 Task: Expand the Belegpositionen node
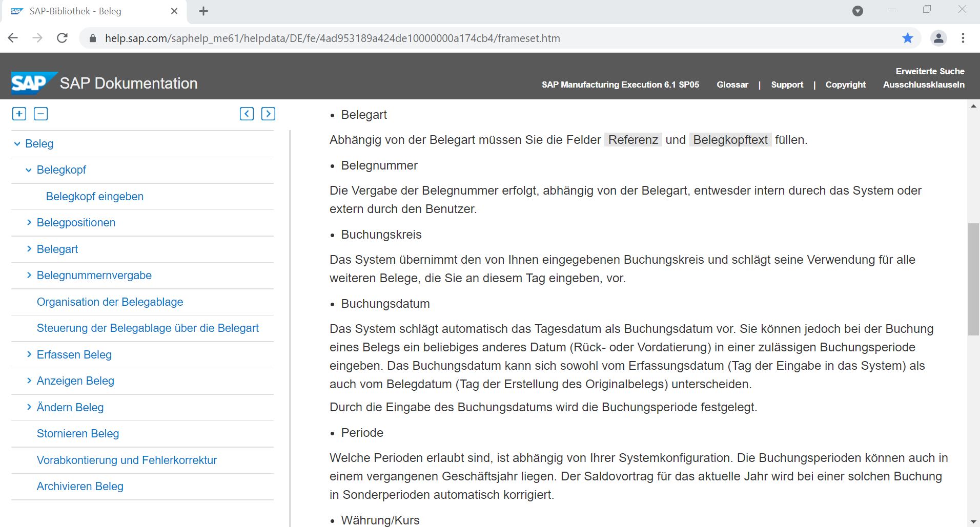29,222
